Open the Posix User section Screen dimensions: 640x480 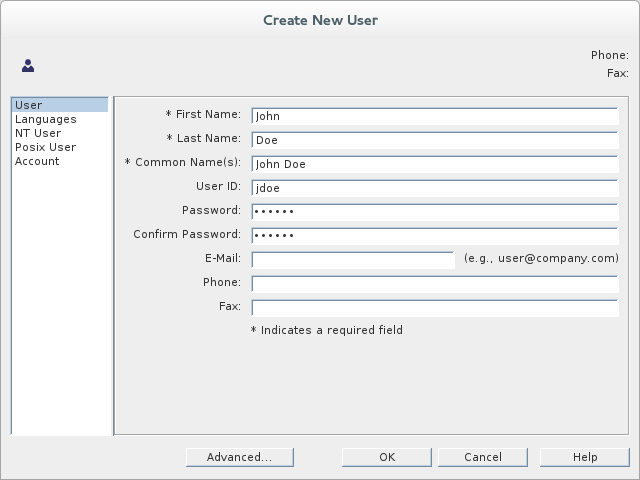(x=45, y=147)
